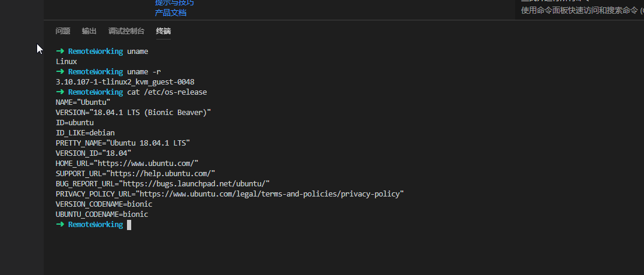Open the 产品文档 link
Screen dimensions: 644x275
click(171, 13)
